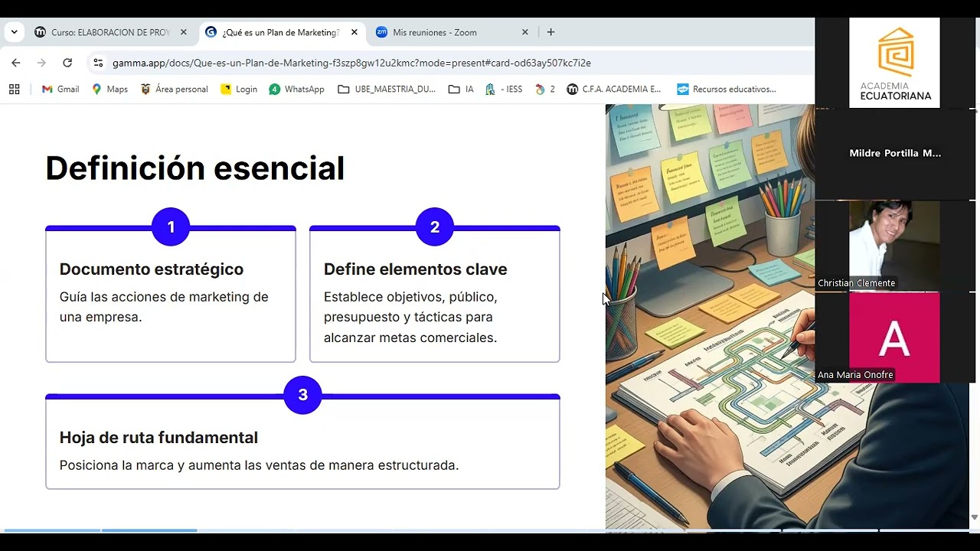Go forward to the next page

click(41, 63)
